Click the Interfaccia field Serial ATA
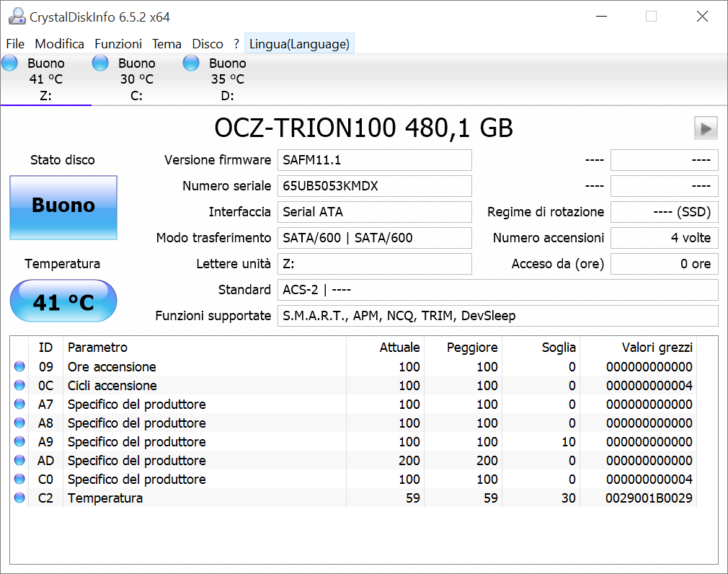The image size is (728, 574). (x=375, y=212)
